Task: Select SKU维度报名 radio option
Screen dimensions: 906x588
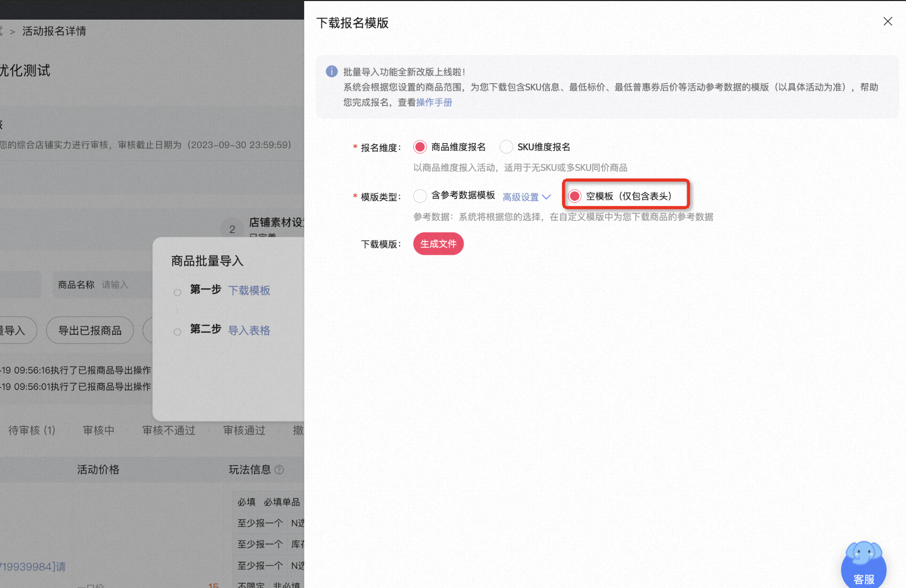Action: coord(507,147)
